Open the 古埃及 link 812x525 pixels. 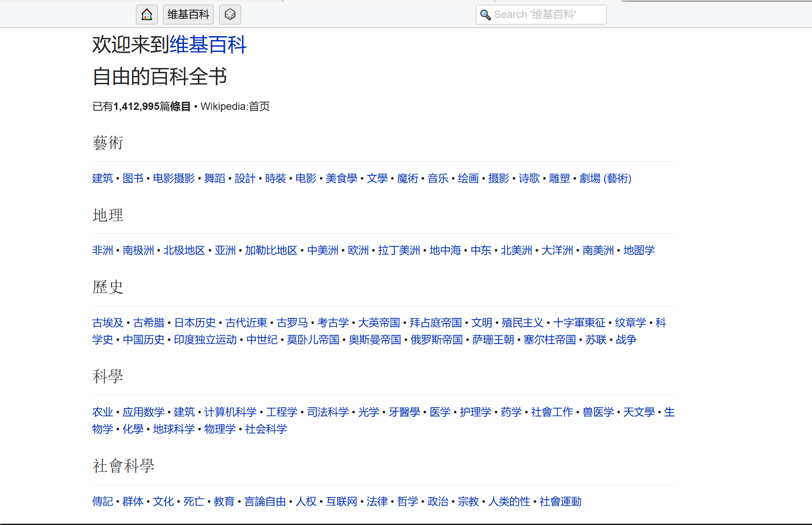pos(108,323)
